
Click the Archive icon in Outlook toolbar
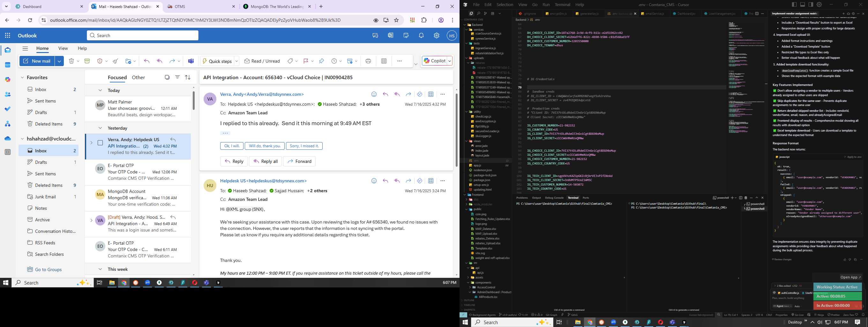coord(87,61)
